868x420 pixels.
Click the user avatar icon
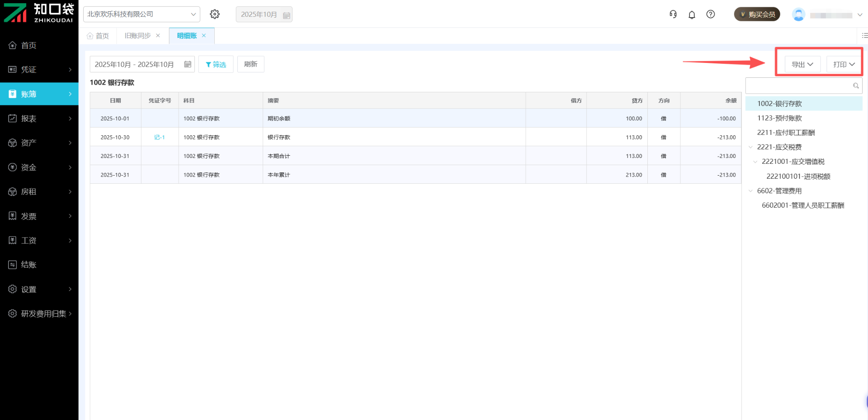pyautogui.click(x=798, y=15)
